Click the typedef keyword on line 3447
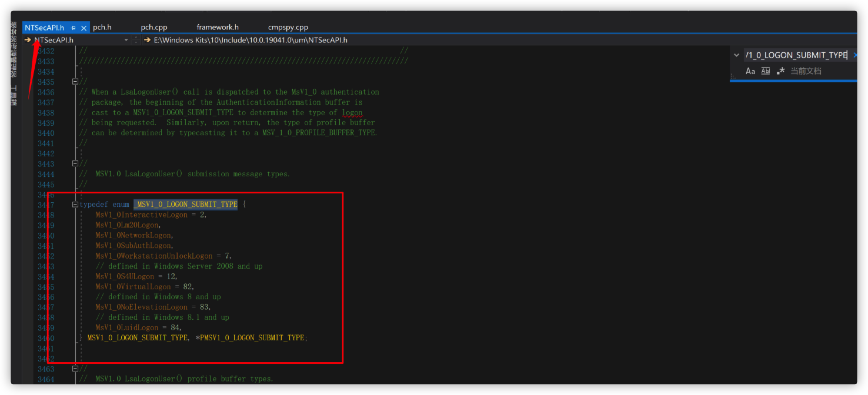 [x=94, y=204]
